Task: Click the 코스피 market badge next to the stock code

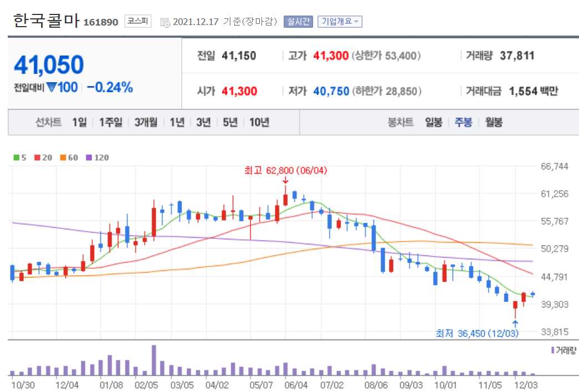Action: click(137, 23)
